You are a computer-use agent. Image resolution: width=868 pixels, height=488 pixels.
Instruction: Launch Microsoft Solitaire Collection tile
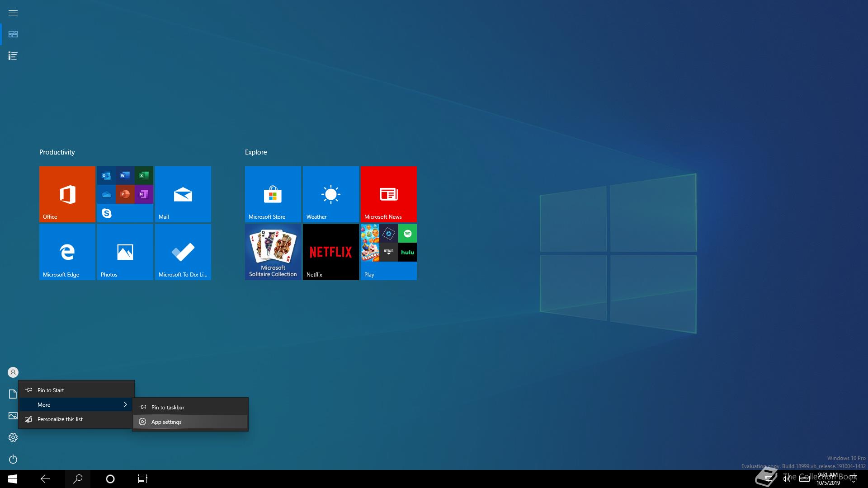pos(273,252)
